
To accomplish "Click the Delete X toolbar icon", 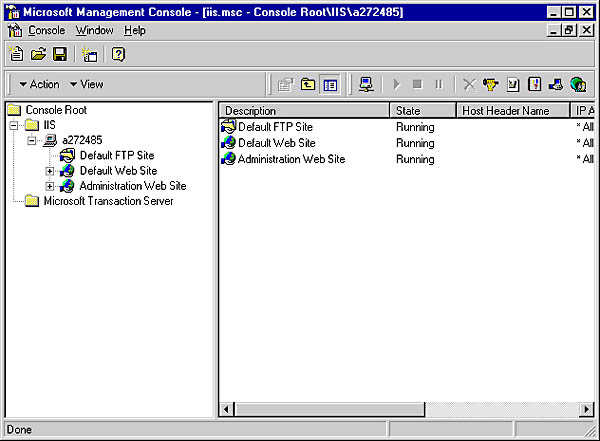I will (x=469, y=84).
